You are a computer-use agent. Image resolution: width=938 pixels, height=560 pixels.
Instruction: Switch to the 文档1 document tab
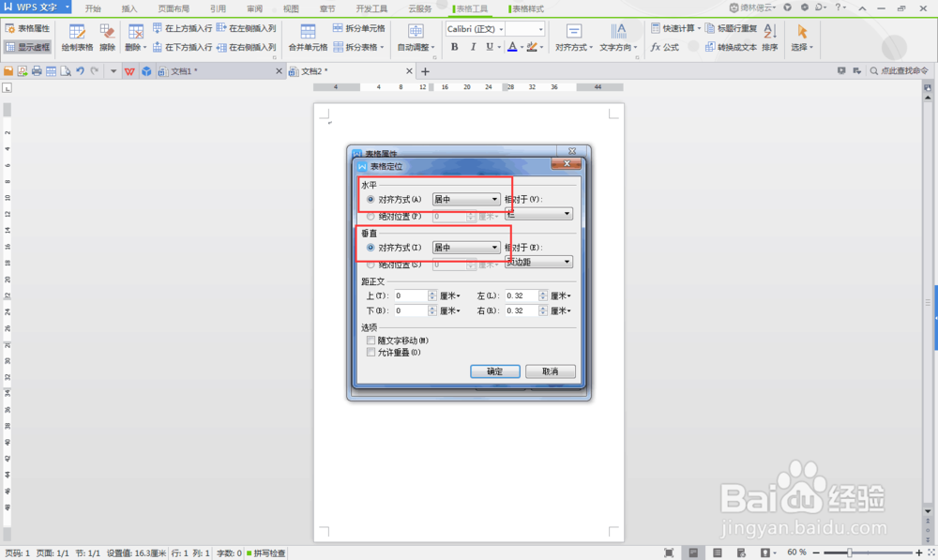coord(219,71)
